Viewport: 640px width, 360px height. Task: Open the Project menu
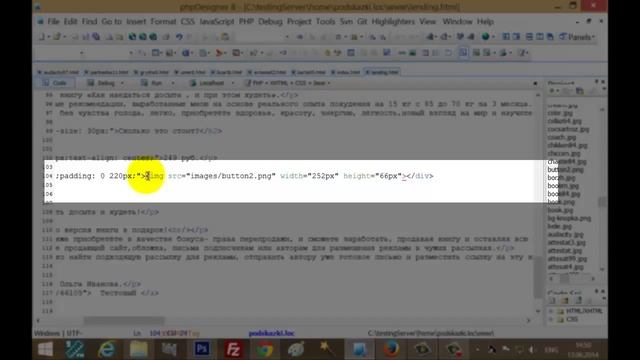[299, 22]
